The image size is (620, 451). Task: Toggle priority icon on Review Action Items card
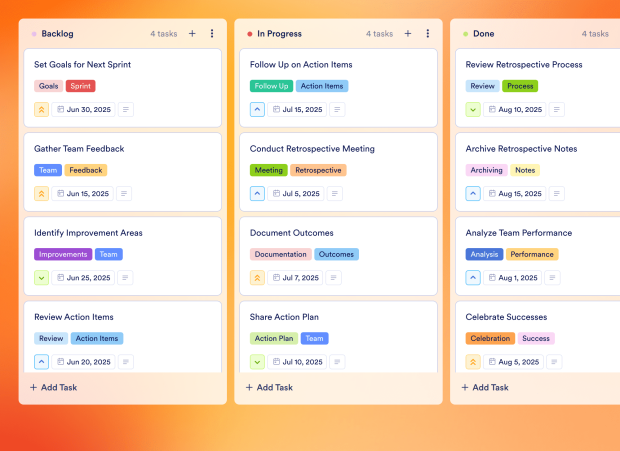[42, 362]
